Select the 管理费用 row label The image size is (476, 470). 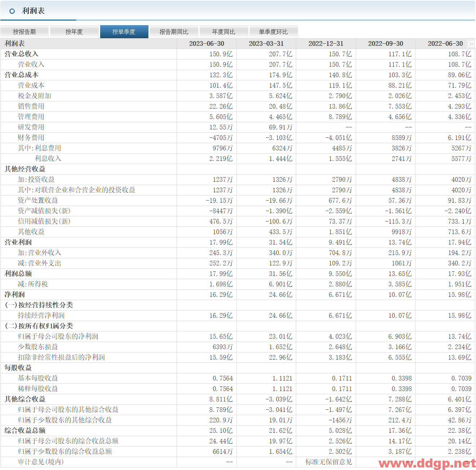[31, 117]
